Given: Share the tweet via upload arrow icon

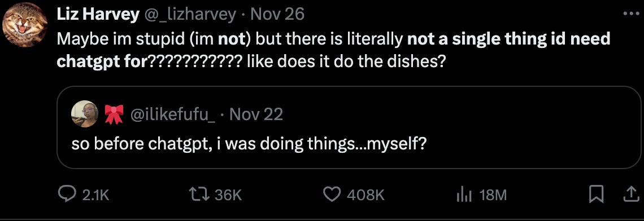Looking at the screenshot, I should 628,195.
